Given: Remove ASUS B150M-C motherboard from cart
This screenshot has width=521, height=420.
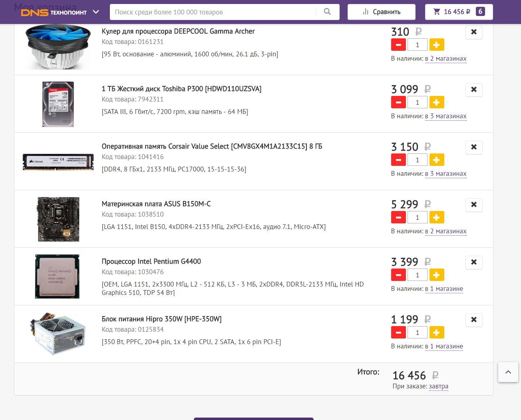Looking at the screenshot, I should [474, 205].
